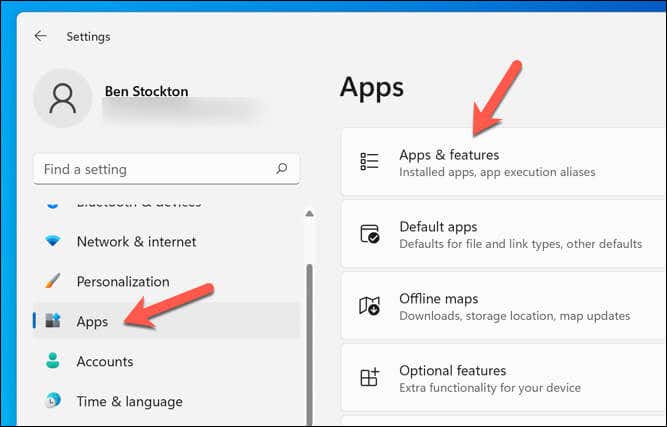667x427 pixels.
Task: Click the Apps sidebar icon
Action: coord(53,321)
